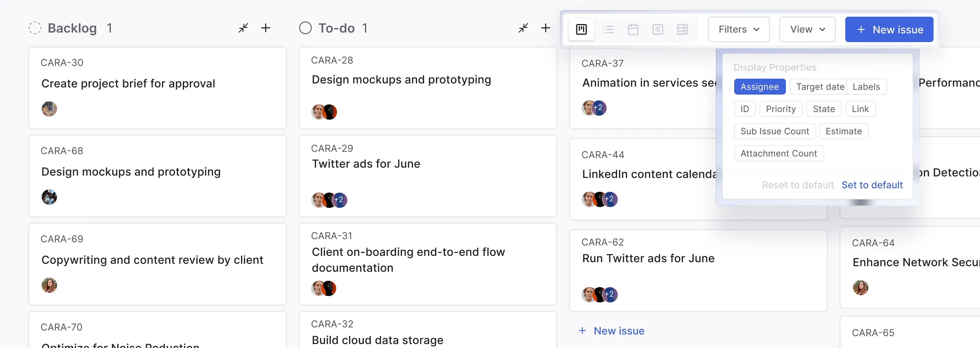Toggle Assignee display property off
The width and height of the screenshot is (980, 348).
coord(759,87)
